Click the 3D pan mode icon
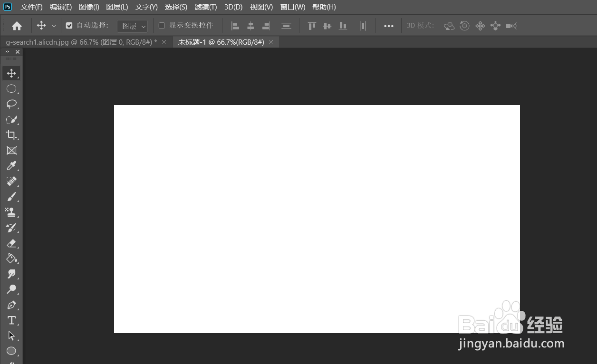This screenshot has width=597, height=364. coord(480,26)
